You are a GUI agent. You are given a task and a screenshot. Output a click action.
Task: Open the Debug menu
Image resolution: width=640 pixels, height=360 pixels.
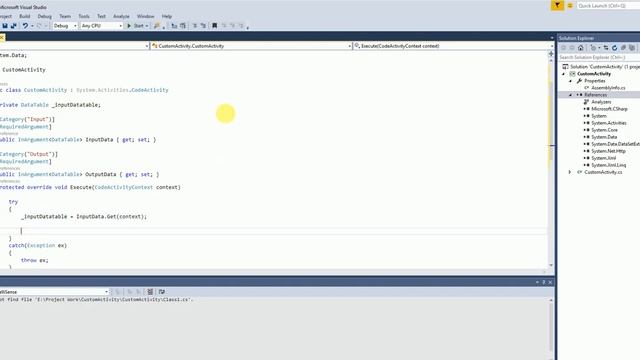click(x=44, y=16)
